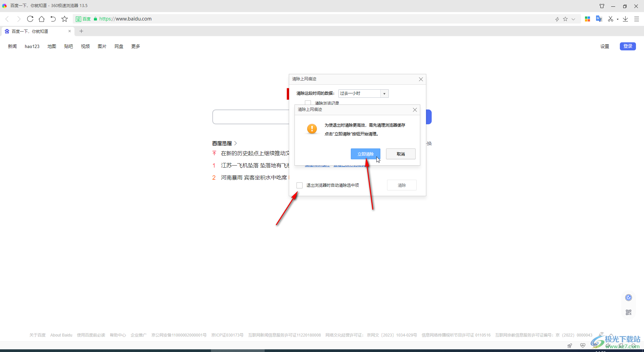Click the browser back arrow
This screenshot has height=352, width=644.
(x=7, y=19)
